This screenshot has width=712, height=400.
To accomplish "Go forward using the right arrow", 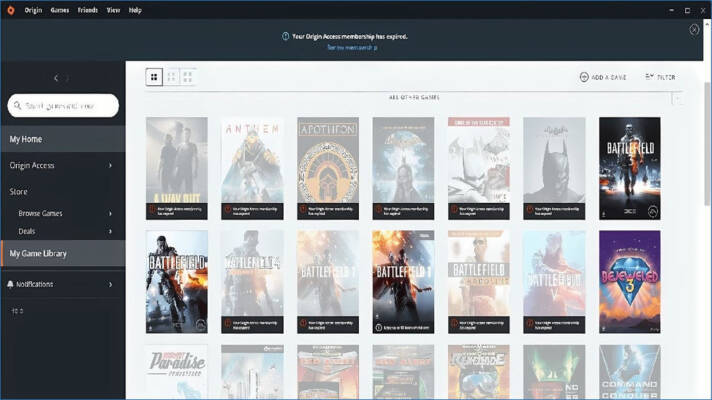I will [68, 78].
